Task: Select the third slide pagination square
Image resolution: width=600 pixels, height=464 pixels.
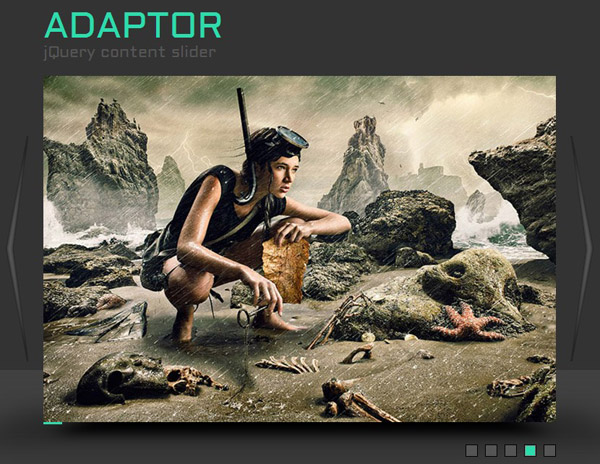Action: tap(510, 450)
